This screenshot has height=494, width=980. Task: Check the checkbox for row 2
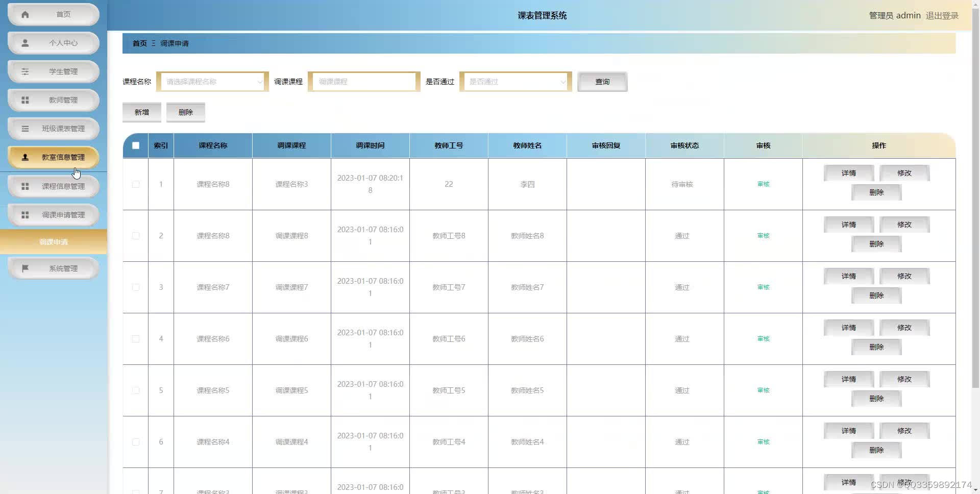pyautogui.click(x=136, y=236)
